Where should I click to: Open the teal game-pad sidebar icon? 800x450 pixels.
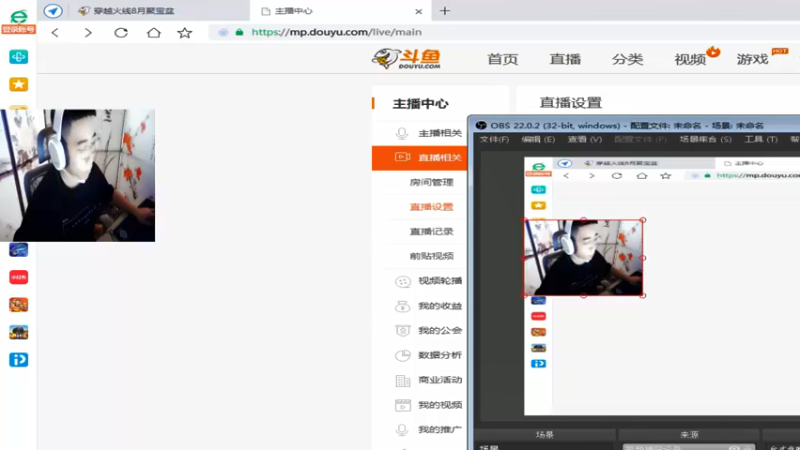(x=18, y=57)
